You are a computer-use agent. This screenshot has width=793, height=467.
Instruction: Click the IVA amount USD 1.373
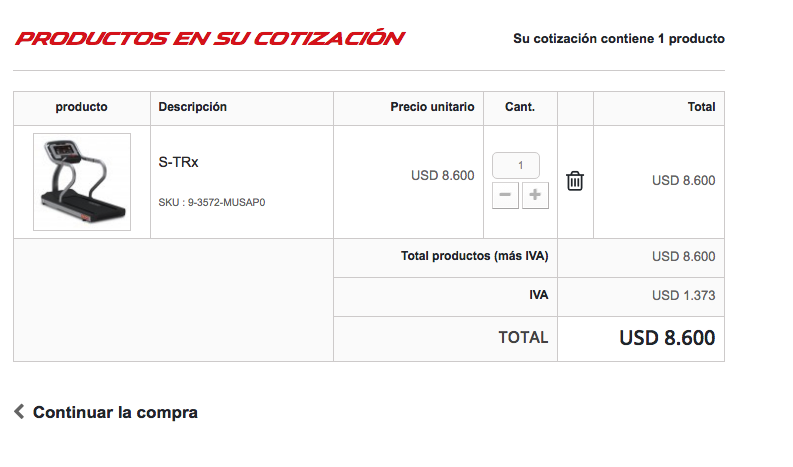(x=683, y=295)
